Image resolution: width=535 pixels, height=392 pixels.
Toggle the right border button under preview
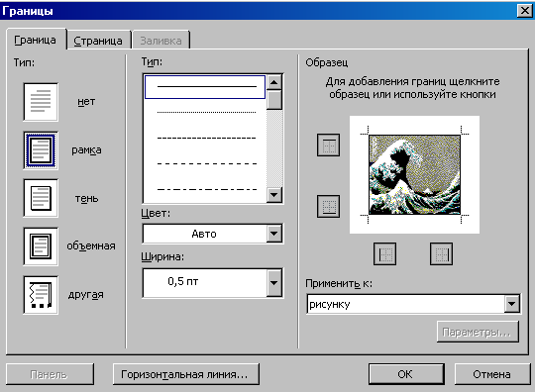tap(441, 254)
